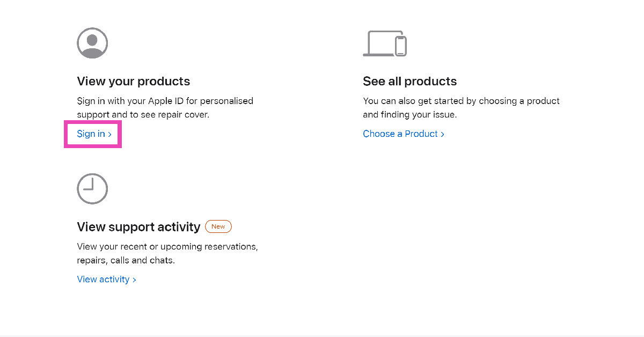This screenshot has height=337, width=644.
Task: Click the words "Apple ID" in description
Action: [165, 101]
